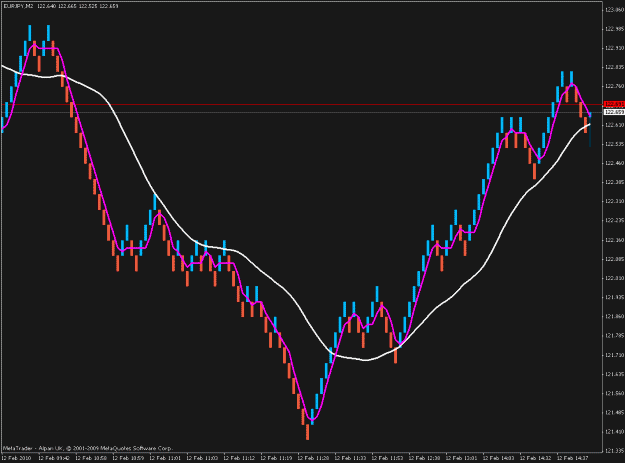Screen dimensions: 625x463
Task: Click the 12 Feb 11:19 time axis label
Action: click(x=276, y=458)
